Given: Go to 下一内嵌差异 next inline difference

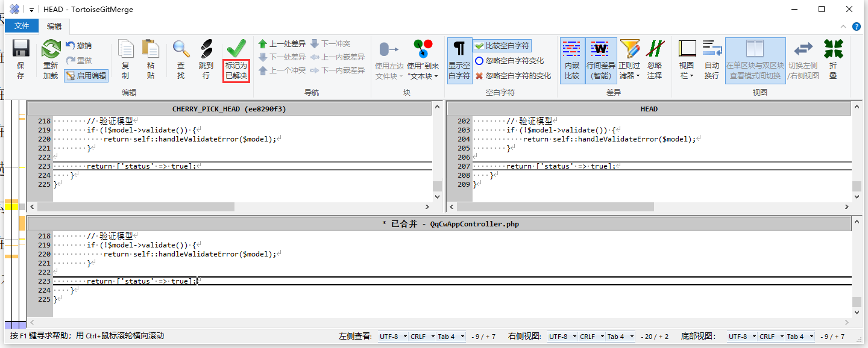Looking at the screenshot, I should pyautogui.click(x=338, y=70).
